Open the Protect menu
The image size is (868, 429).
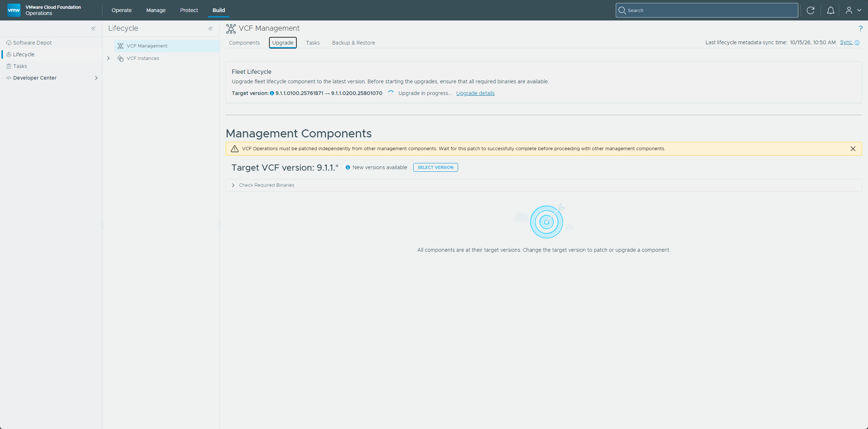189,10
